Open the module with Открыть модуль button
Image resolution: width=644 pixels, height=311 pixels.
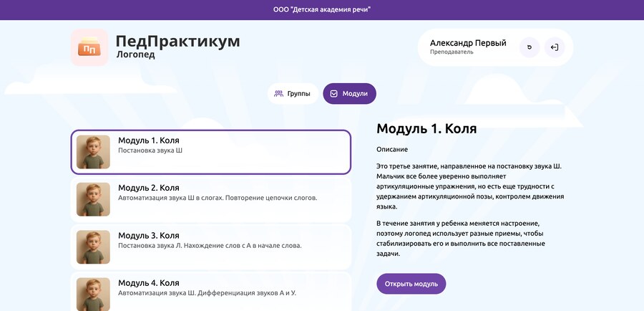coord(411,284)
